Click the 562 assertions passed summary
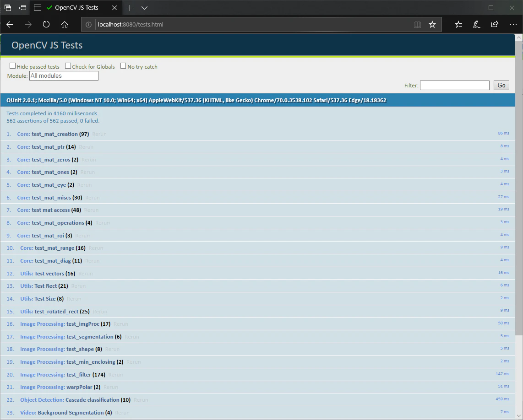The width and height of the screenshot is (523, 420). tap(53, 121)
